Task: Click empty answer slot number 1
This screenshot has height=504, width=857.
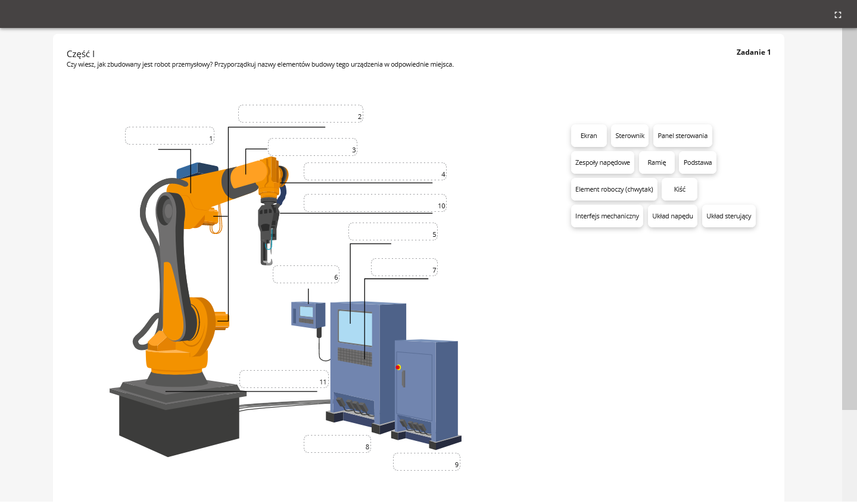Action: tap(169, 136)
